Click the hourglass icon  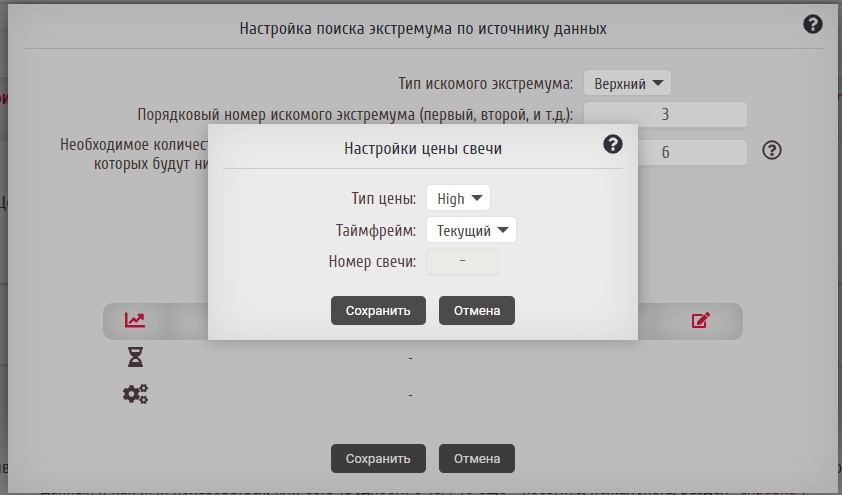click(x=135, y=357)
